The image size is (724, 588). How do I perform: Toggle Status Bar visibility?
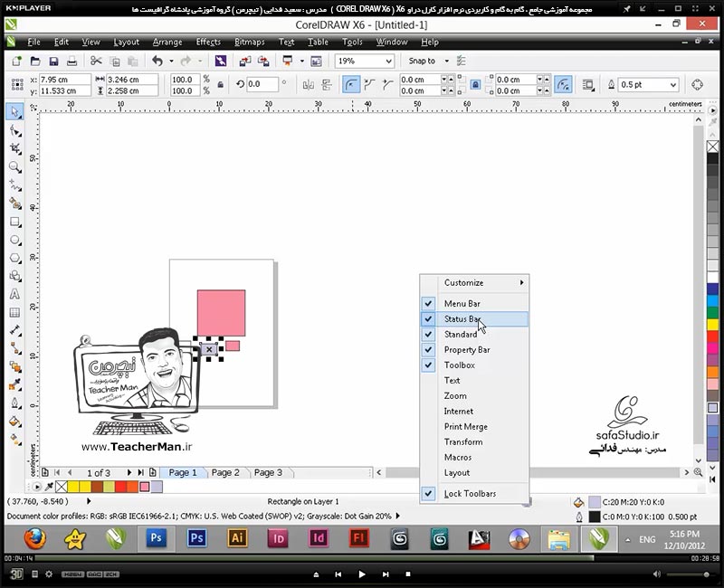(474, 319)
